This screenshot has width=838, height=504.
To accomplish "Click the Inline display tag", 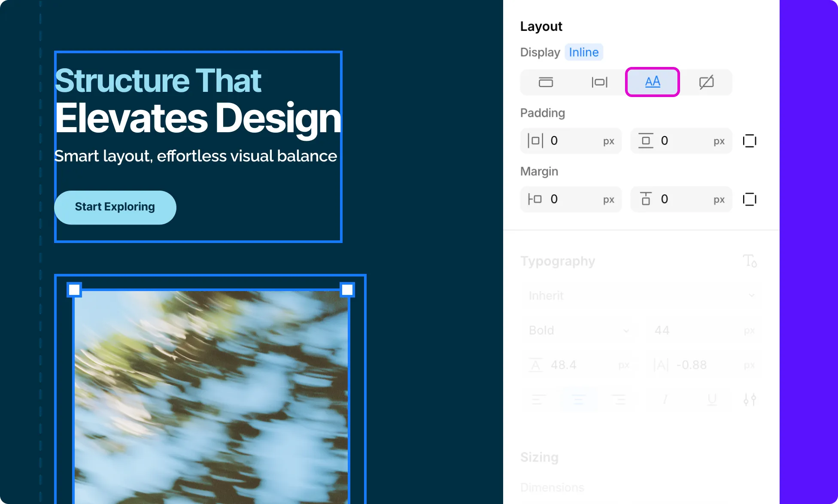I will [584, 52].
